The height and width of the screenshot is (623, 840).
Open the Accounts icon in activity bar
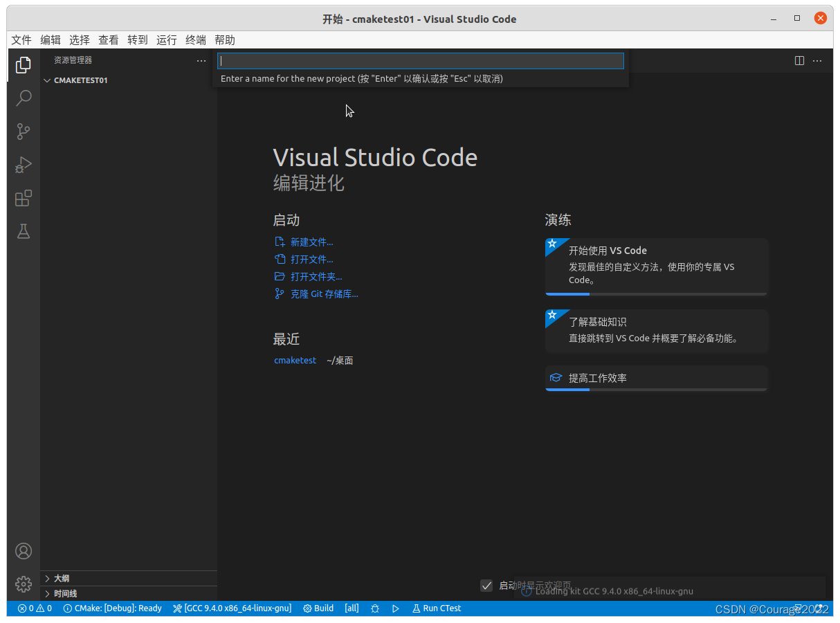pos(24,551)
